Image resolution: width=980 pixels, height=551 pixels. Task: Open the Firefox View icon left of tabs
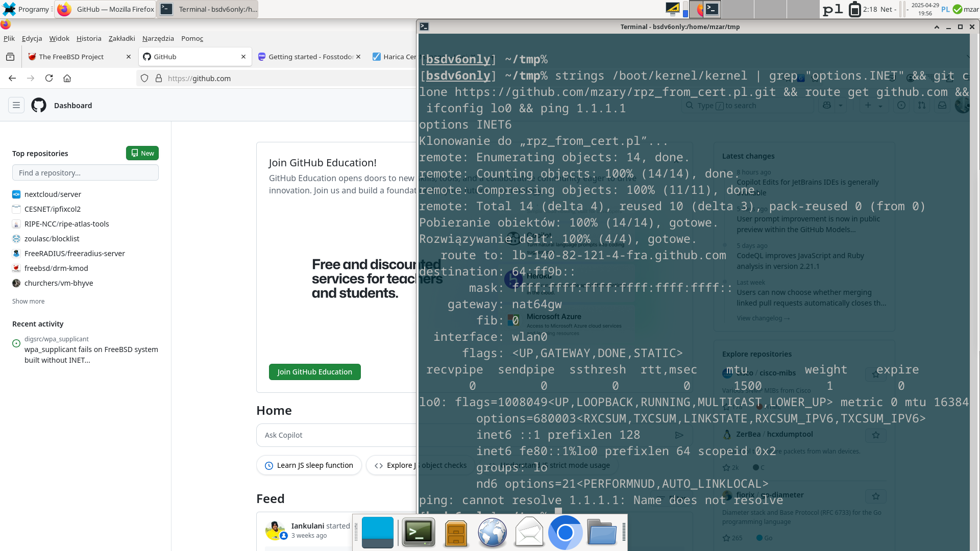pos(10,57)
